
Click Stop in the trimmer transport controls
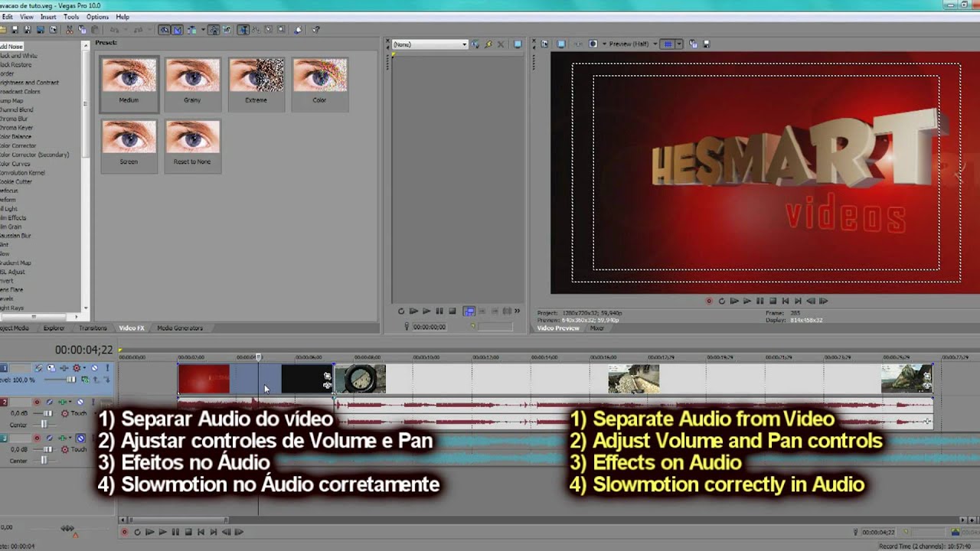452,311
